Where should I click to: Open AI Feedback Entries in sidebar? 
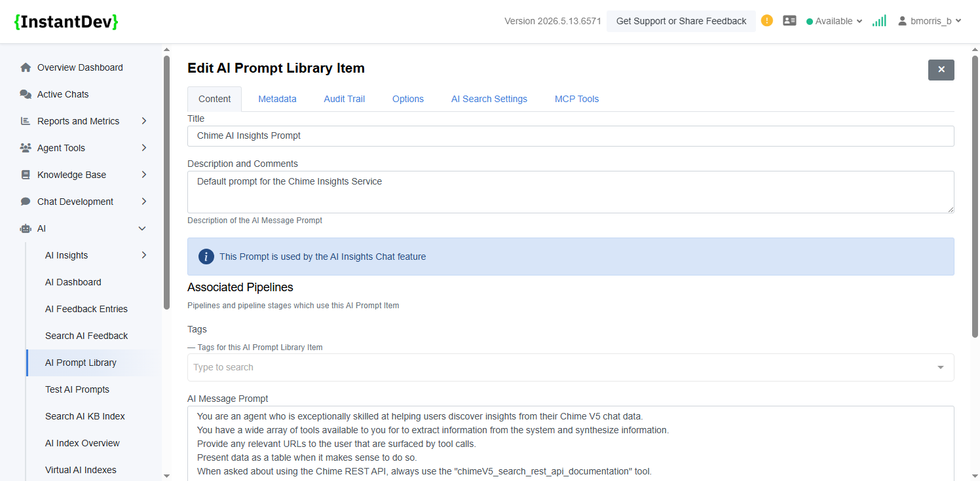(x=86, y=309)
